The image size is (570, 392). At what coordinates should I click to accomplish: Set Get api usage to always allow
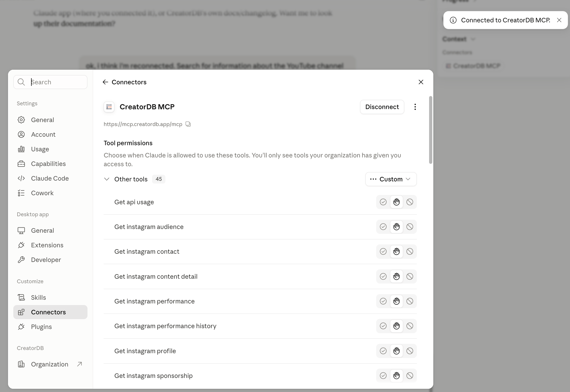pos(383,202)
